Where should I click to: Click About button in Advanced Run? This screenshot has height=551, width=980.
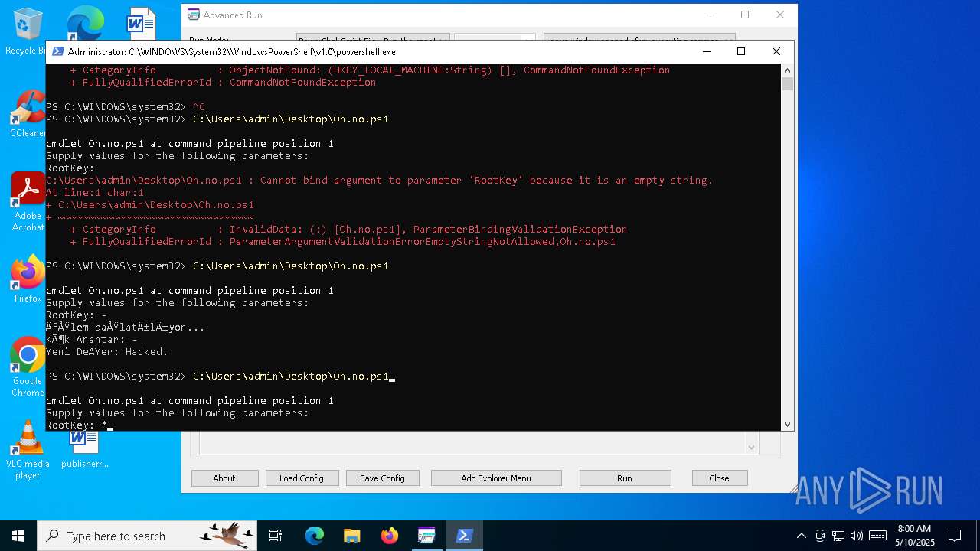224,478
